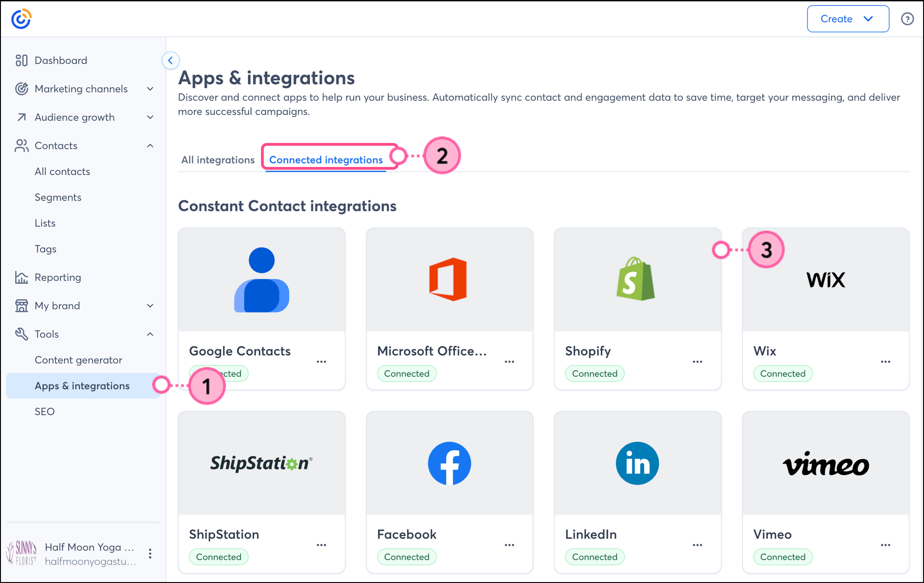Click the Dashboard icon in sidebar
This screenshot has width=924, height=583.
point(21,60)
